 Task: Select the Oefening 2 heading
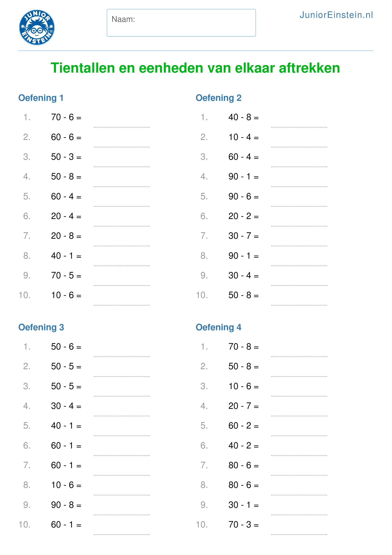click(x=218, y=98)
